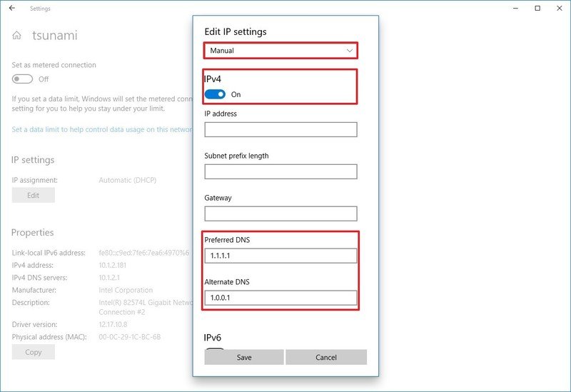Image resolution: width=571 pixels, height=392 pixels.
Task: Click the Gateway input field
Action: (x=281, y=213)
